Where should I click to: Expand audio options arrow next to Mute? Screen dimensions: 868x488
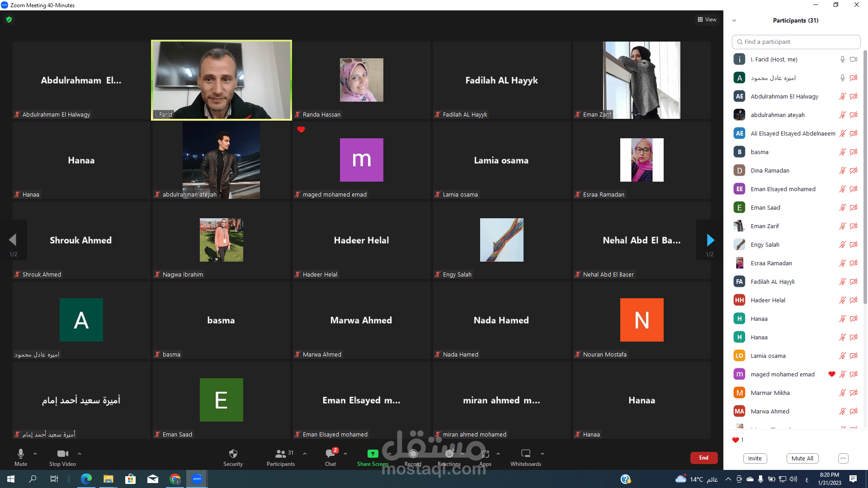[35, 453]
